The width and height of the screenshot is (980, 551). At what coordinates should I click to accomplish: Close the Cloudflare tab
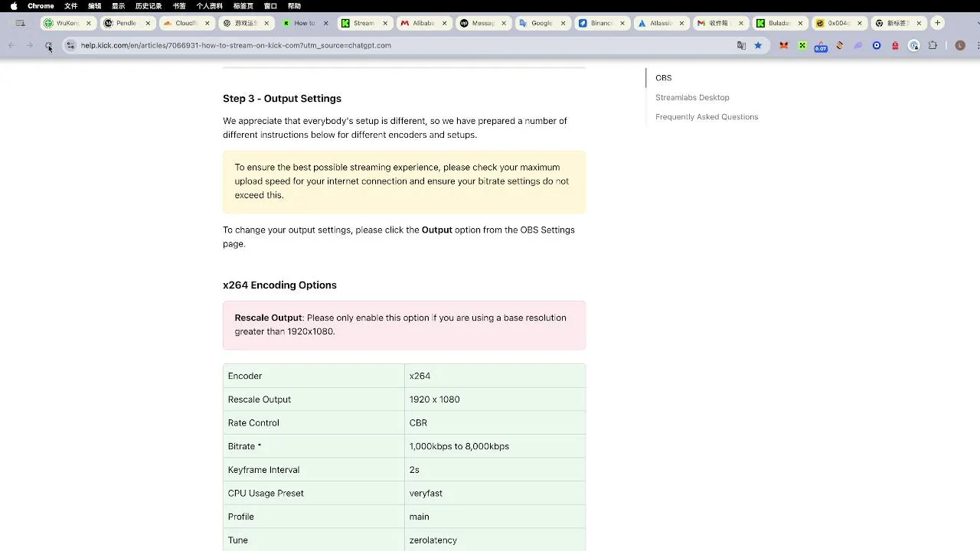(207, 23)
